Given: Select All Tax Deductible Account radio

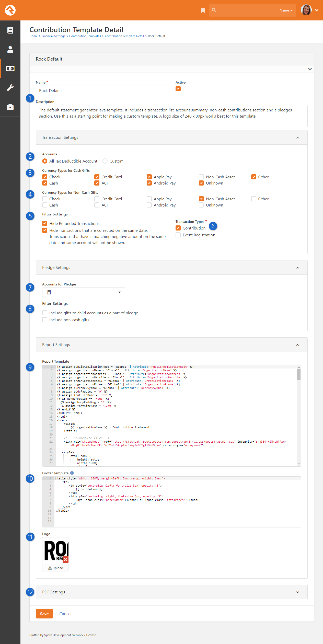Looking at the screenshot, I should click(45, 161).
